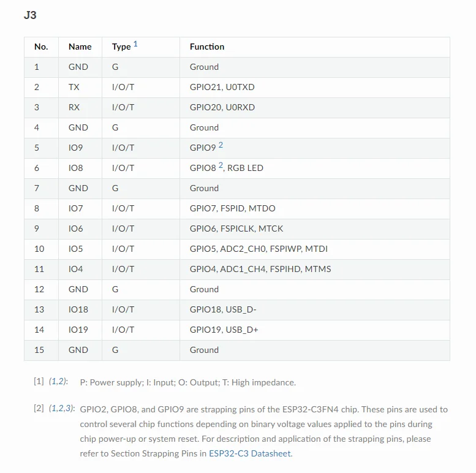
Task: Click the GPIO7, FSPID, MTDO cell
Action: coord(232,208)
